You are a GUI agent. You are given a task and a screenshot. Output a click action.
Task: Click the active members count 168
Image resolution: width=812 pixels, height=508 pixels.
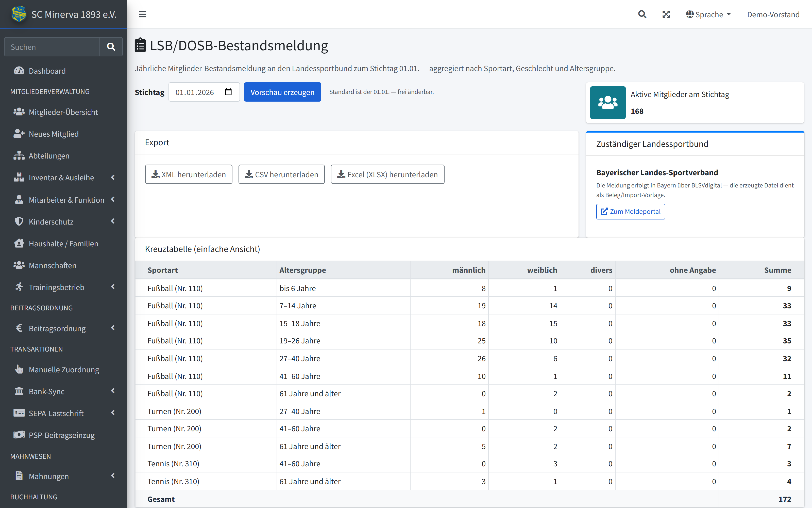(x=637, y=111)
